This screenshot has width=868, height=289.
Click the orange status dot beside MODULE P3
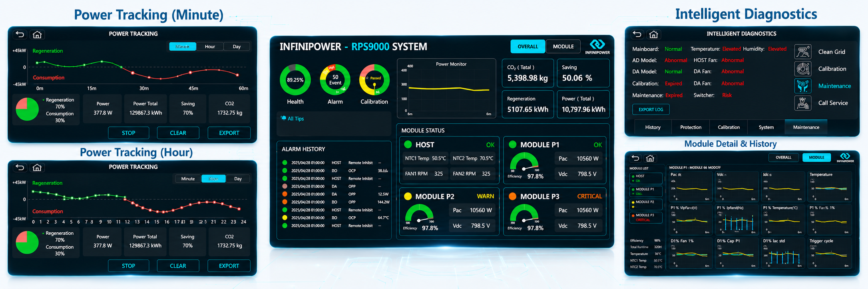pos(513,196)
